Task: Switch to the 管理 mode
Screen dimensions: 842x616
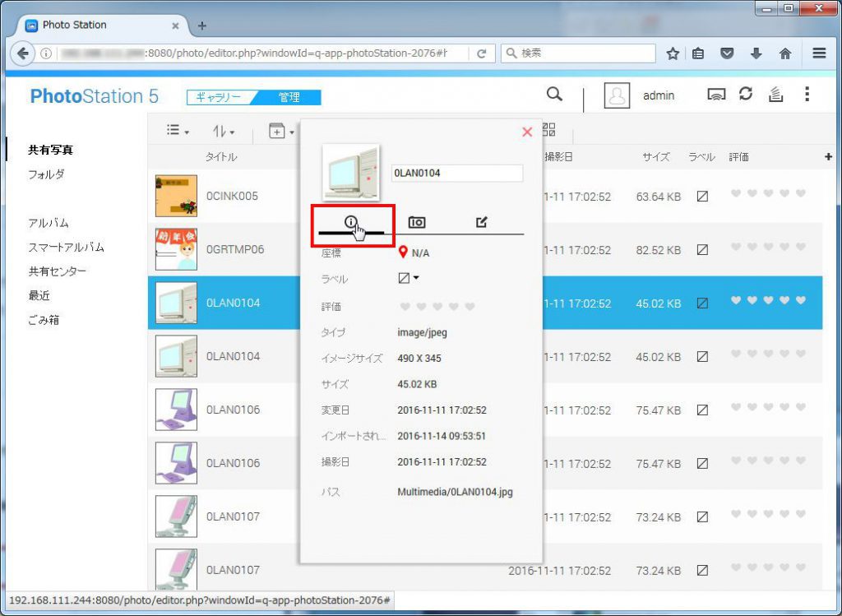Action: (289, 97)
